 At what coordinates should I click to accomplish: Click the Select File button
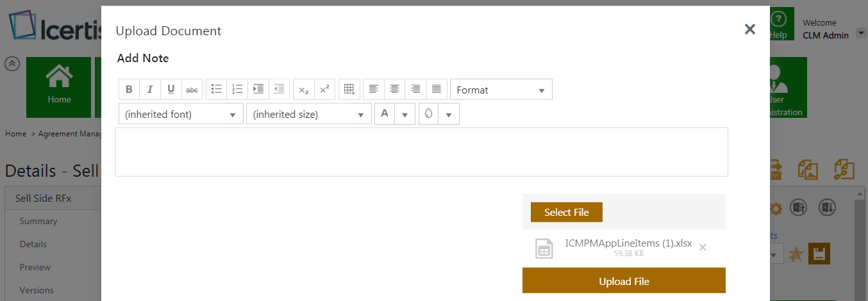coord(566,212)
